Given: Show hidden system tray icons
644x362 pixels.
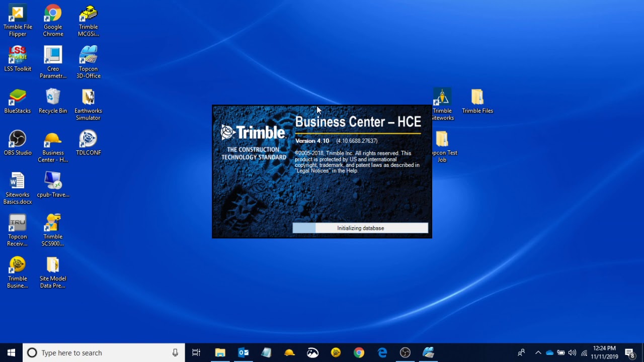Looking at the screenshot, I should pos(538,352).
